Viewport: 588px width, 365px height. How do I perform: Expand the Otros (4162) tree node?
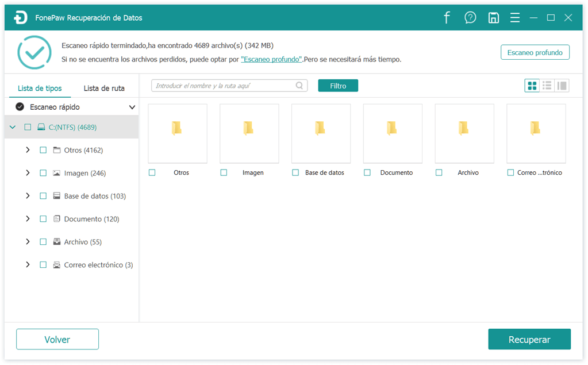click(28, 150)
